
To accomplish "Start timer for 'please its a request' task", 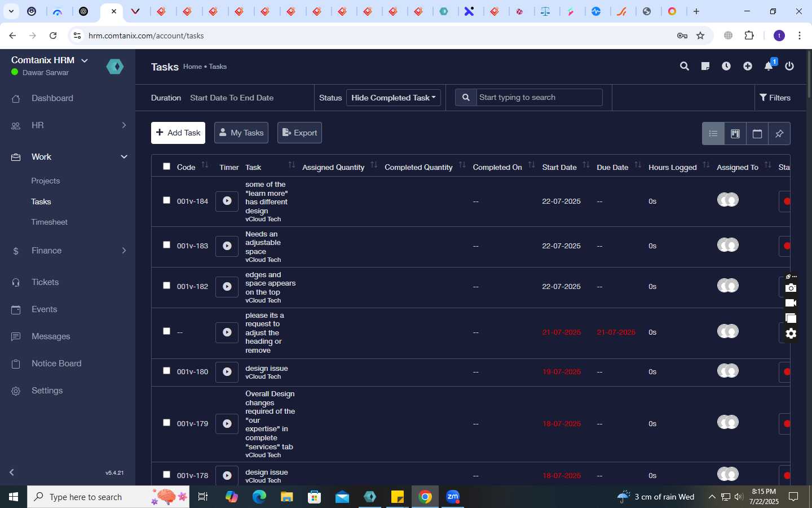I will click(227, 332).
